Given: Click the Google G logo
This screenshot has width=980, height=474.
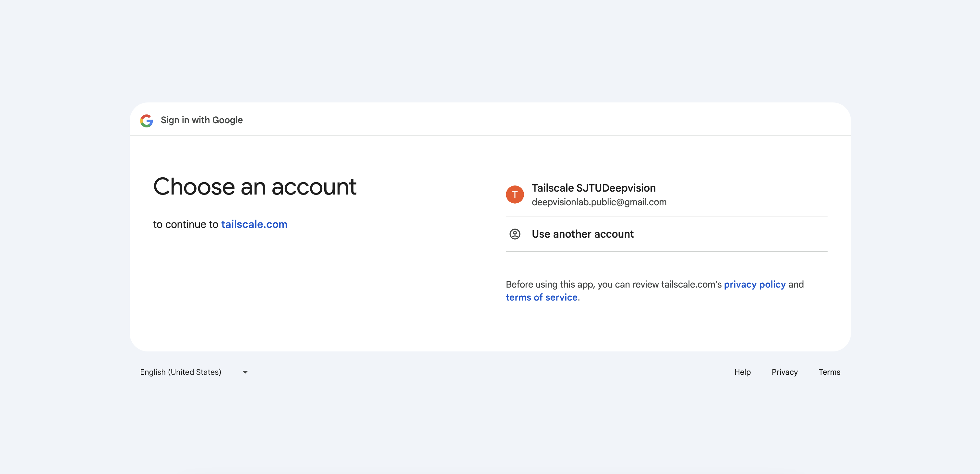Looking at the screenshot, I should [x=147, y=120].
